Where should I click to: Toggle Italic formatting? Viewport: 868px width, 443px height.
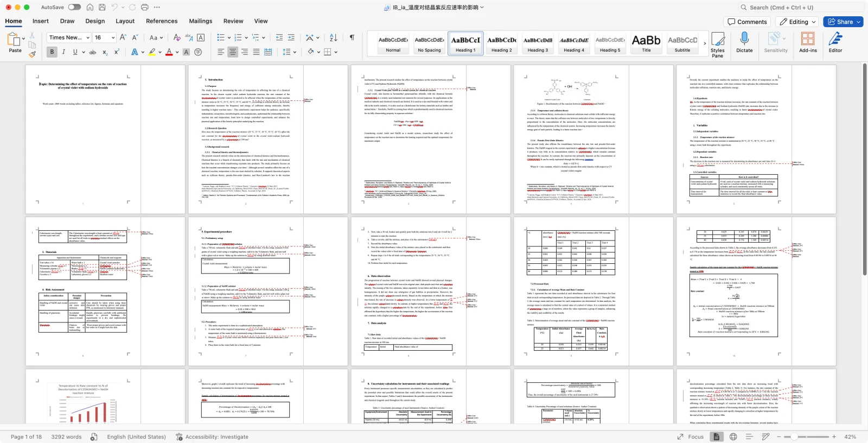(x=63, y=52)
